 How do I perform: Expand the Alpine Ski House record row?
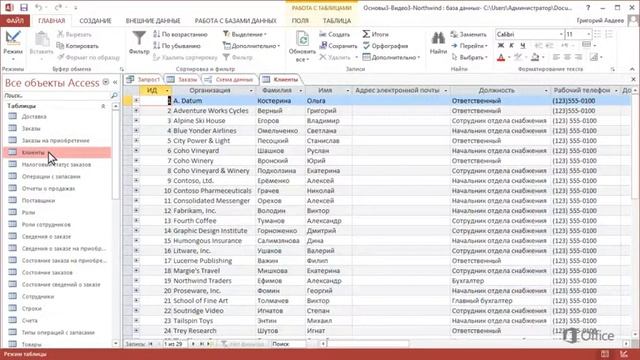click(x=136, y=120)
